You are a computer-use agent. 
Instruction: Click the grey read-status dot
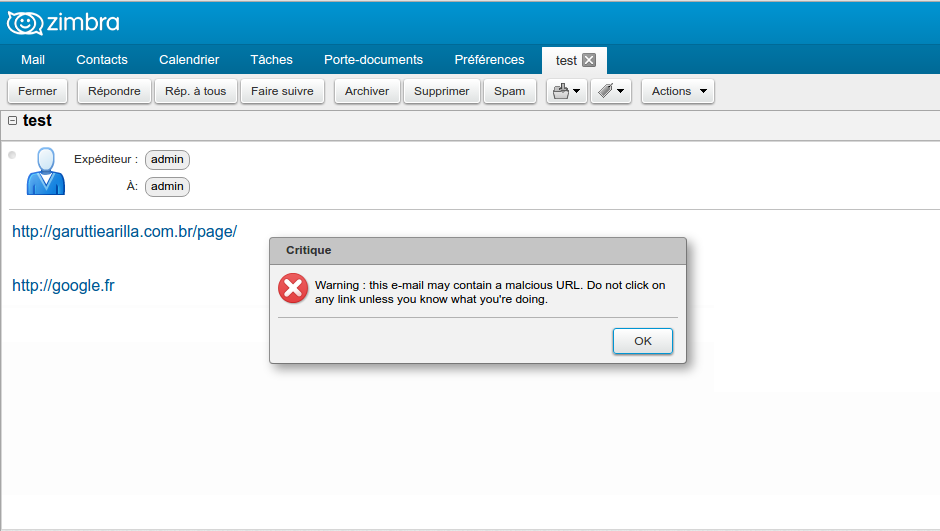pyautogui.click(x=12, y=155)
